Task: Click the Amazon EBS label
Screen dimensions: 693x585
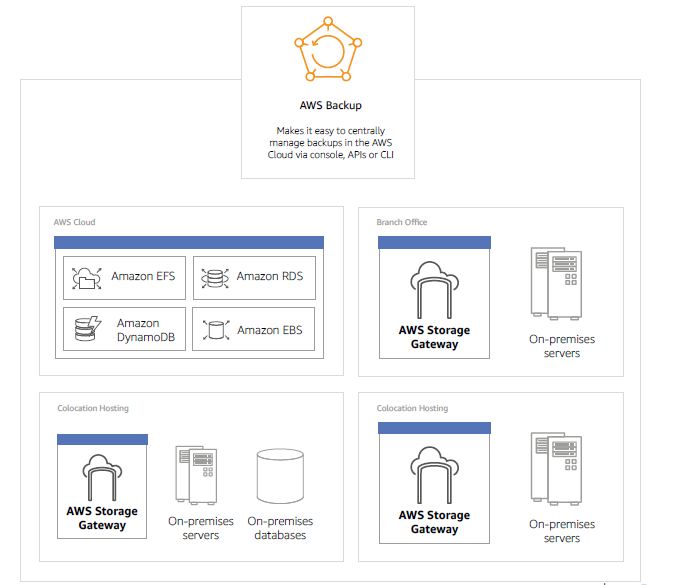Action: [x=270, y=330]
